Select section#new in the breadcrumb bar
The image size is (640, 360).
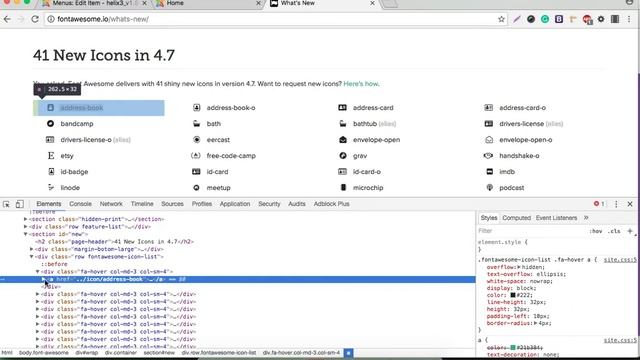[159, 353]
